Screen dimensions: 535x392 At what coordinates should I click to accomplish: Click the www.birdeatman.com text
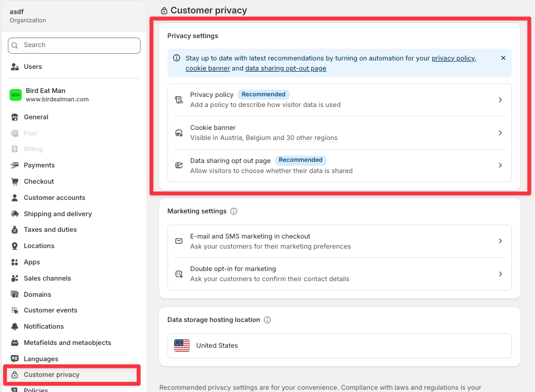(57, 99)
